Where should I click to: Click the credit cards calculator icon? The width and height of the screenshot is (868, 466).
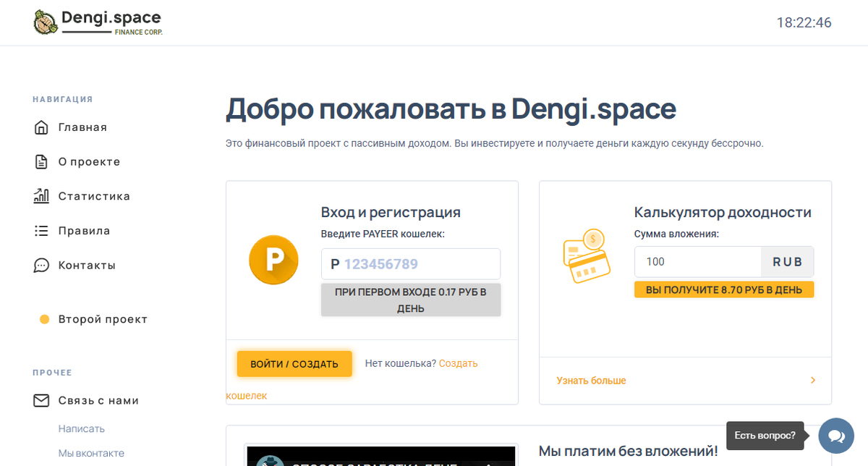[x=587, y=256]
